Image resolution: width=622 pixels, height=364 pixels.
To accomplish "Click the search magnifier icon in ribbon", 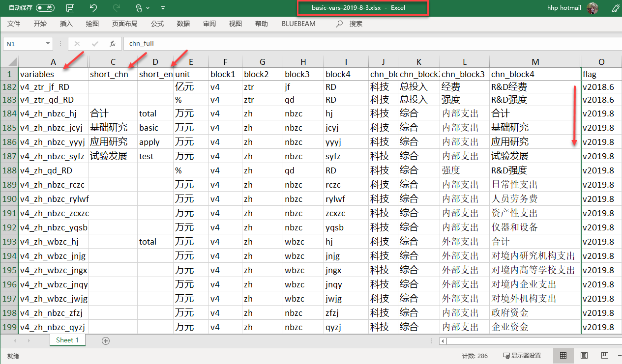I will click(339, 24).
